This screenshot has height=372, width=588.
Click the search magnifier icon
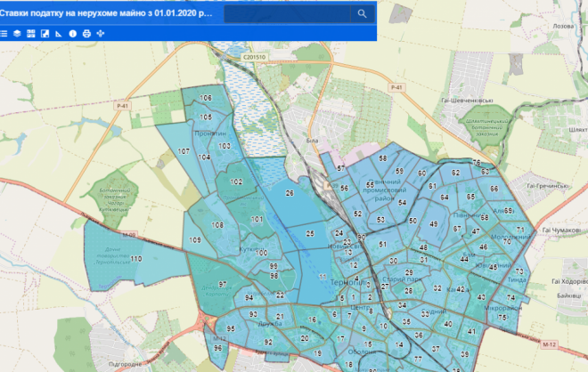(x=362, y=13)
